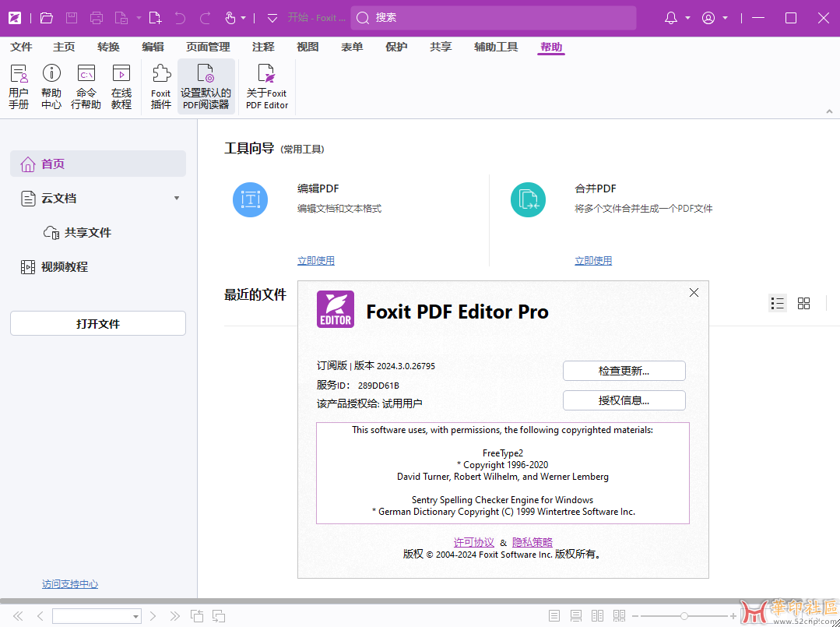Switch to the 主页 tab
The image size is (840, 627).
[65, 47]
